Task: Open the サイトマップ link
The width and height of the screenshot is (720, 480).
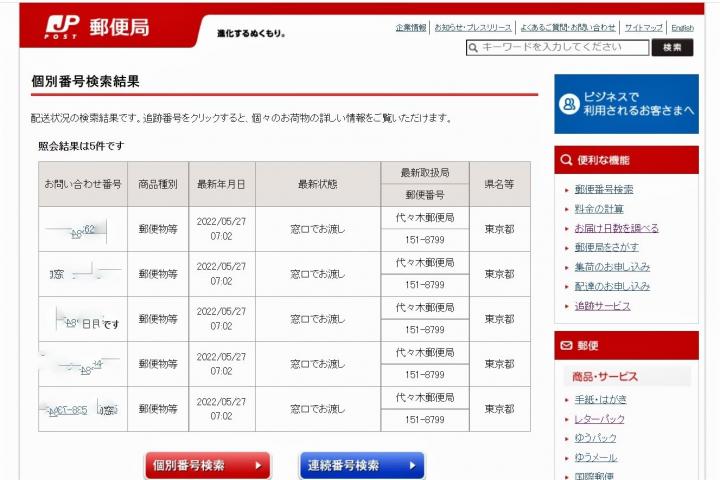Action: pos(642,27)
